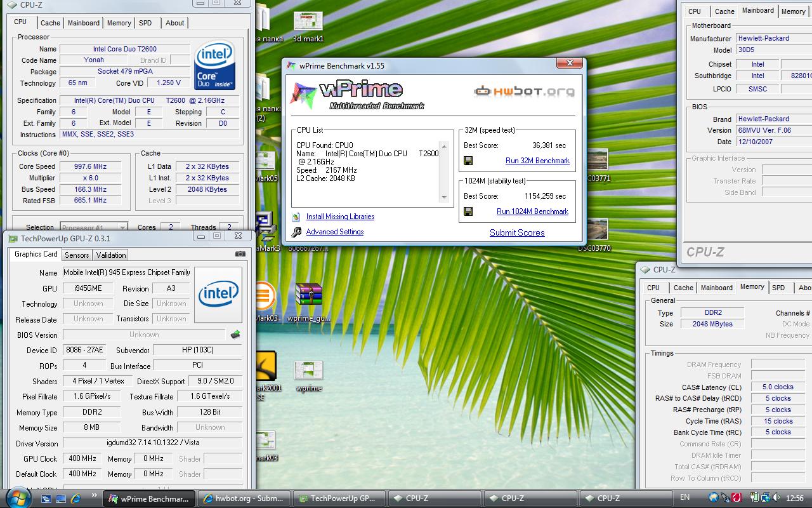Click the Intel Core Duo inside badge in CPU-Z

[x=215, y=65]
